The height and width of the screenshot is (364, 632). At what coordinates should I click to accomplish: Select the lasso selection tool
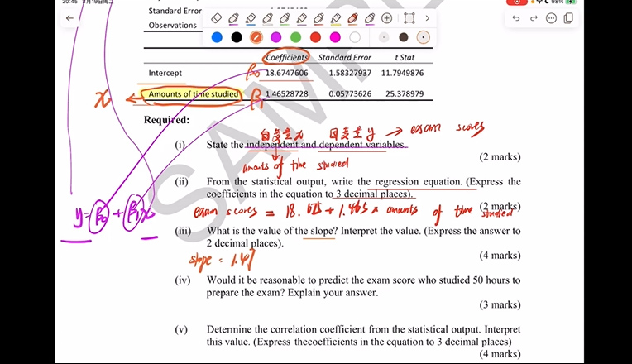tap(409, 18)
